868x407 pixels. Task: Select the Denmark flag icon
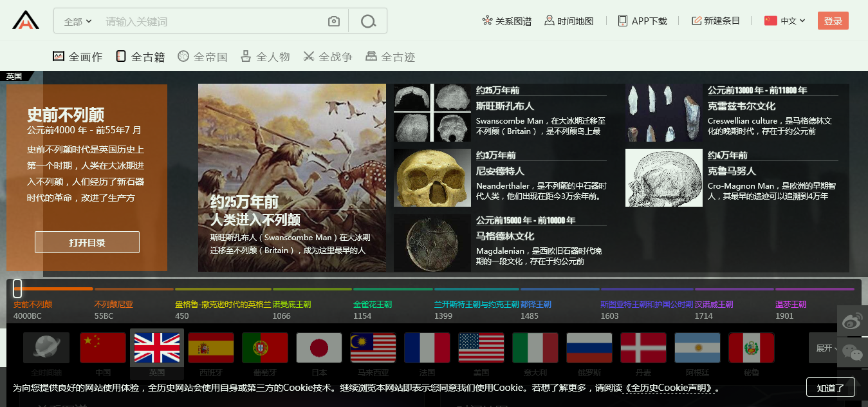coord(643,348)
